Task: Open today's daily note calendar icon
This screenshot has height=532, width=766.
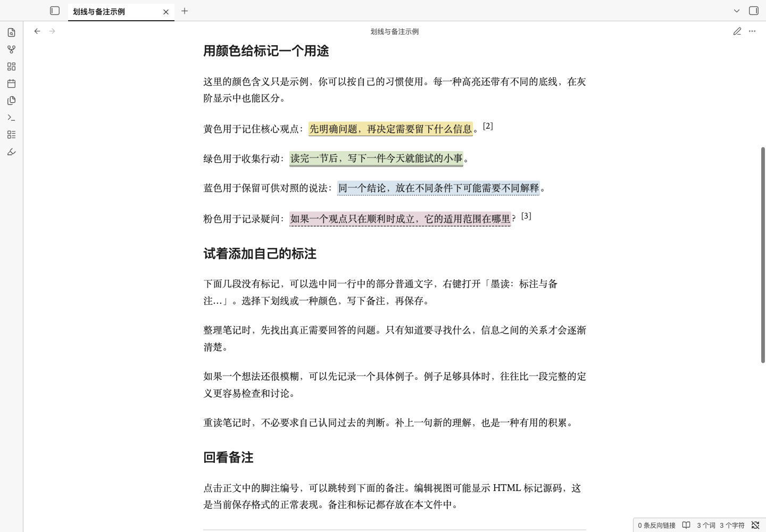Action: click(x=11, y=84)
